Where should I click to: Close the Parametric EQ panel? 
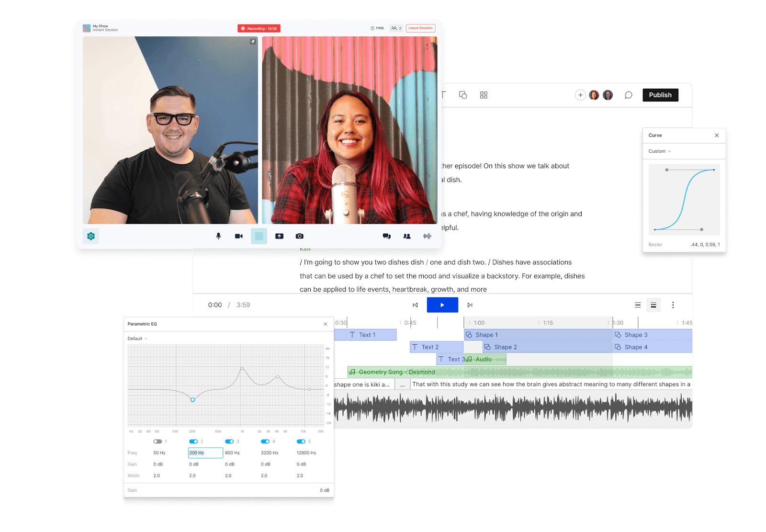[326, 324]
